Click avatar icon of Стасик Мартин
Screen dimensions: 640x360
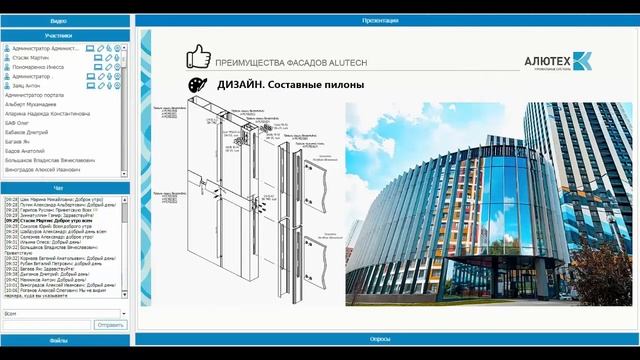click(7, 58)
